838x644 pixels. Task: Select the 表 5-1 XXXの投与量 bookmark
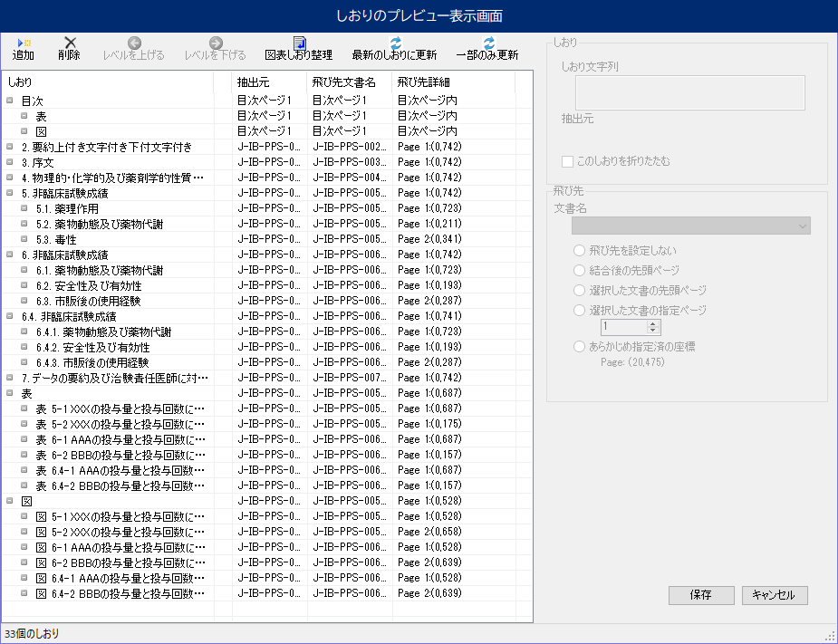point(120,409)
